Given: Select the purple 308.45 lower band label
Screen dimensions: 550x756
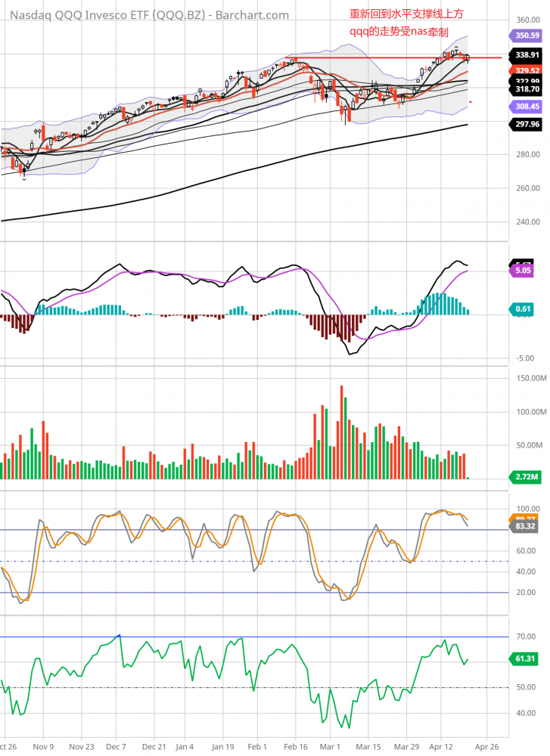Looking at the screenshot, I should click(527, 107).
